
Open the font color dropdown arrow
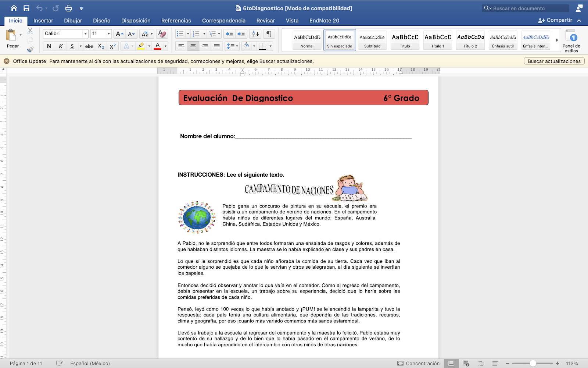[x=166, y=46]
